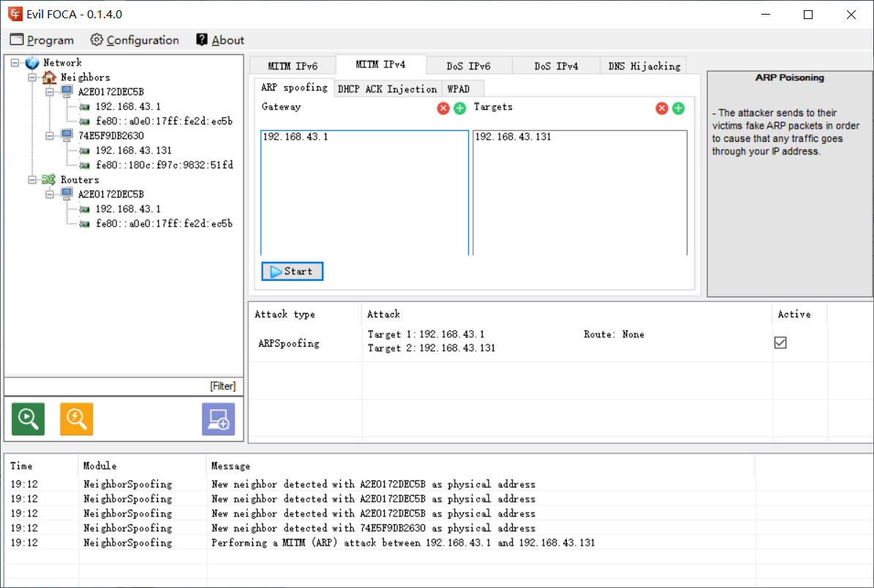Select the 192.168.43.131 tree entry
Screen dimensions: 874x588
[x=133, y=151]
